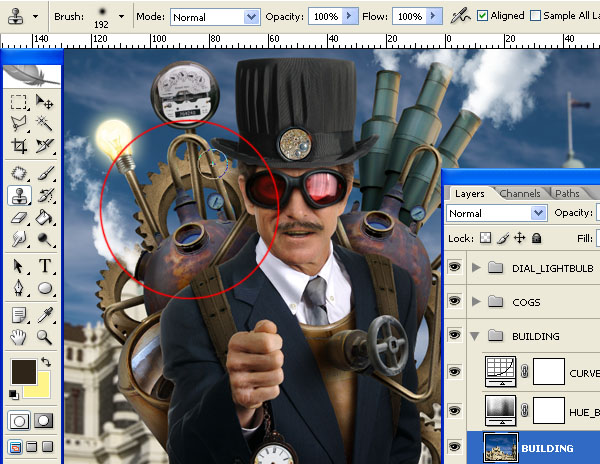This screenshot has height=464, width=600.
Task: Select the BUILDING layer thumbnail
Action: click(x=501, y=448)
